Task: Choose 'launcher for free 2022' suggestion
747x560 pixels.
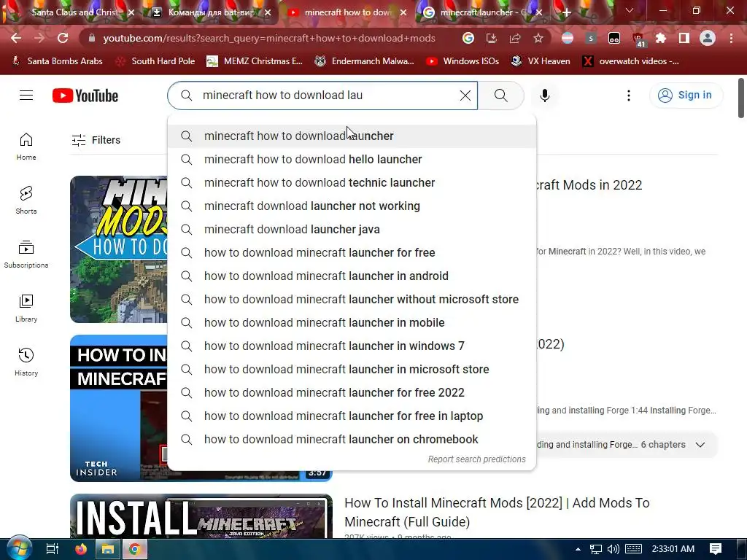Action: click(352, 392)
